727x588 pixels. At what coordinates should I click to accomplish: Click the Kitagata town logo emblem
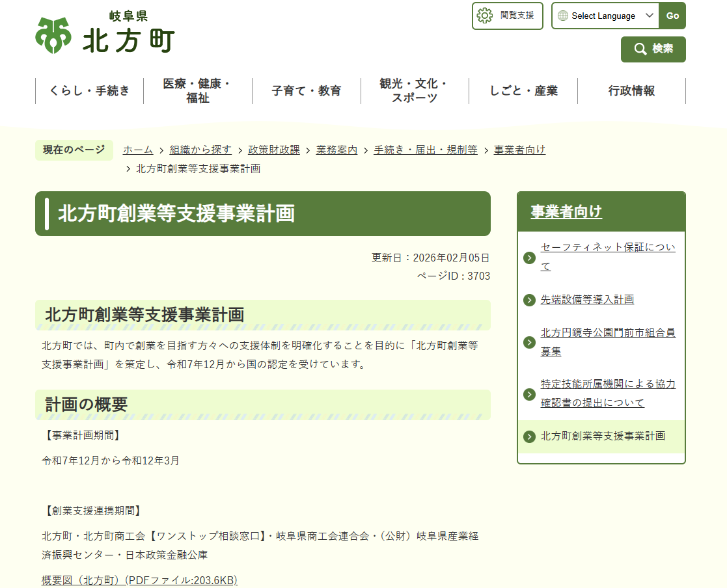[53, 35]
